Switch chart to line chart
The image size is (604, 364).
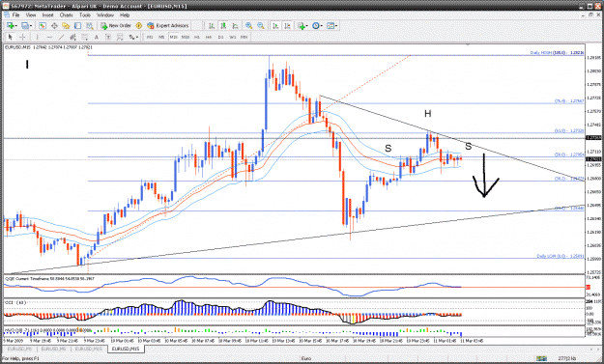tap(236, 26)
